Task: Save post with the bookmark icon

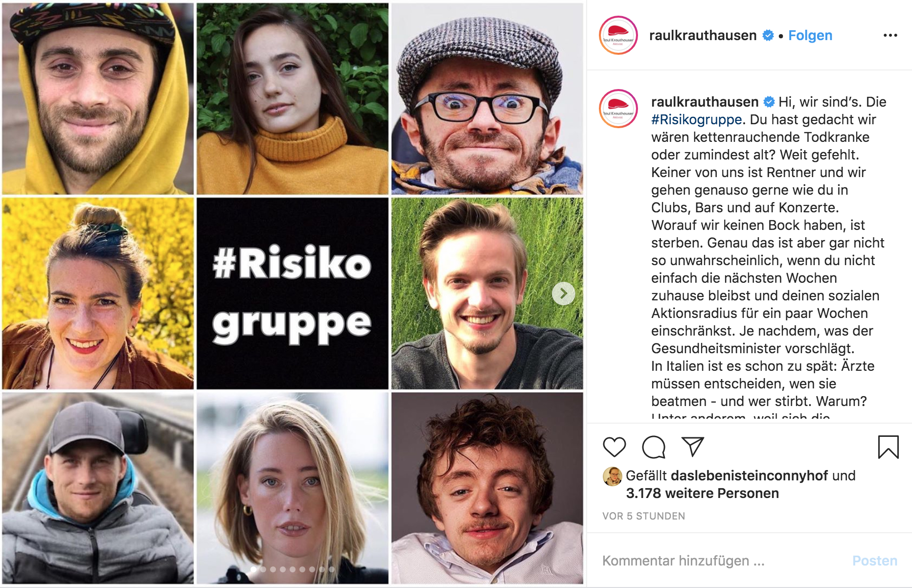Action: coord(888,447)
